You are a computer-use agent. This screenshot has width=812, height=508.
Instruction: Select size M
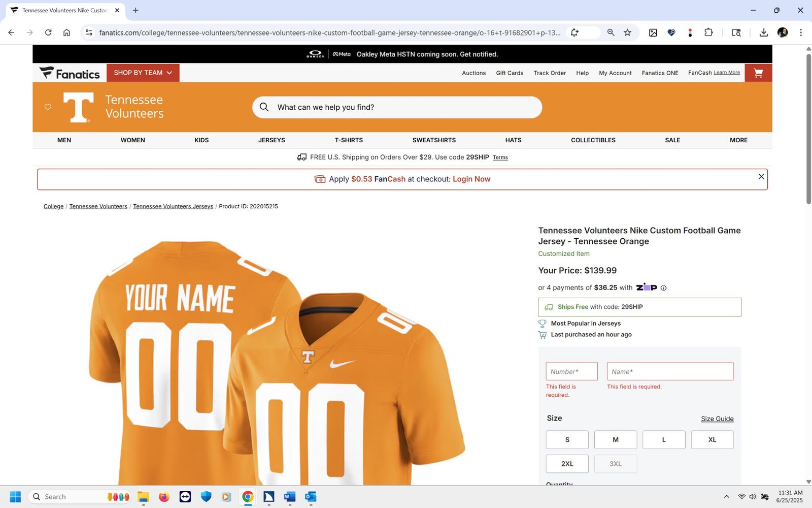point(616,440)
